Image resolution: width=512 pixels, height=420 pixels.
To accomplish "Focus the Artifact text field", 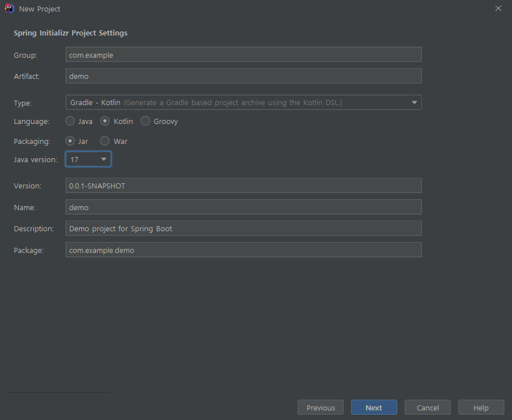I will (243, 76).
